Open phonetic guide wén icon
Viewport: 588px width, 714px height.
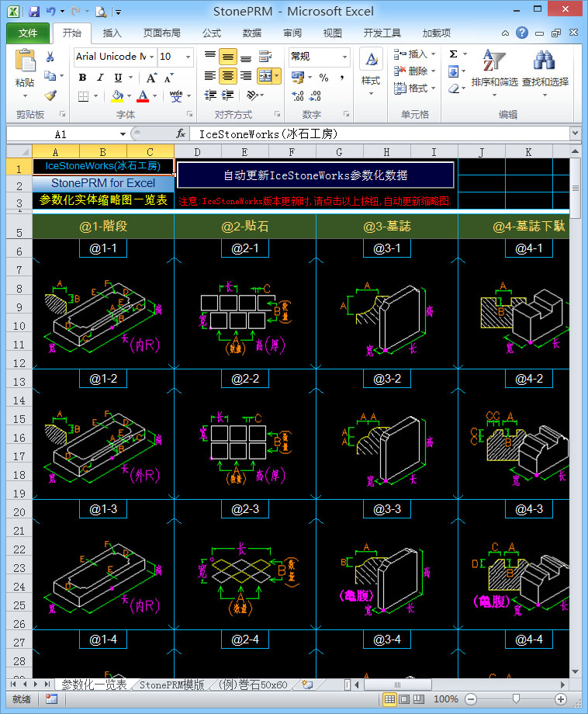click(176, 96)
